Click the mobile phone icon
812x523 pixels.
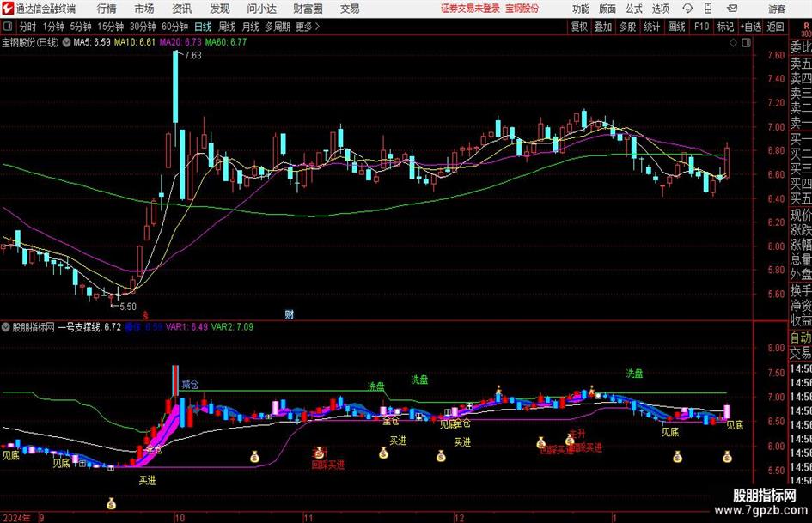708,9
